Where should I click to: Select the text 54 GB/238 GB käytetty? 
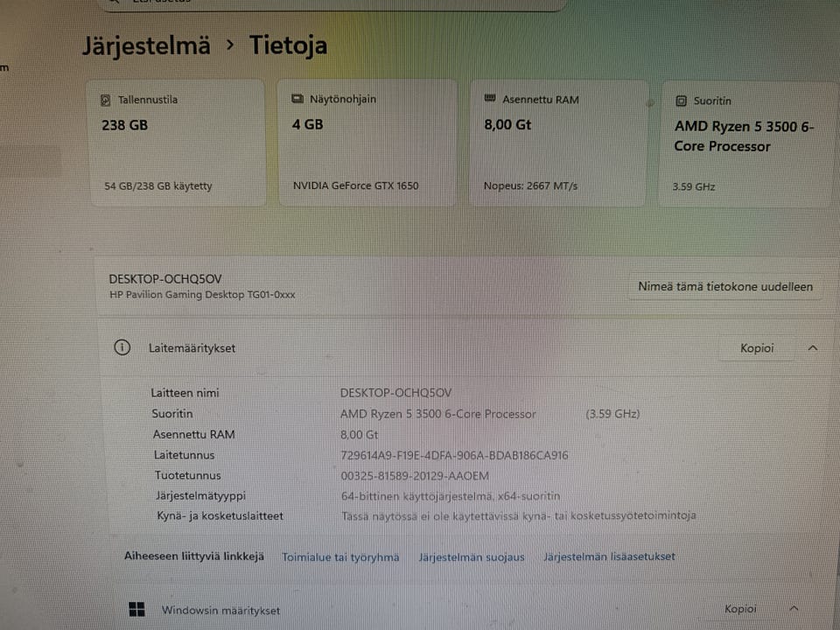tap(158, 186)
